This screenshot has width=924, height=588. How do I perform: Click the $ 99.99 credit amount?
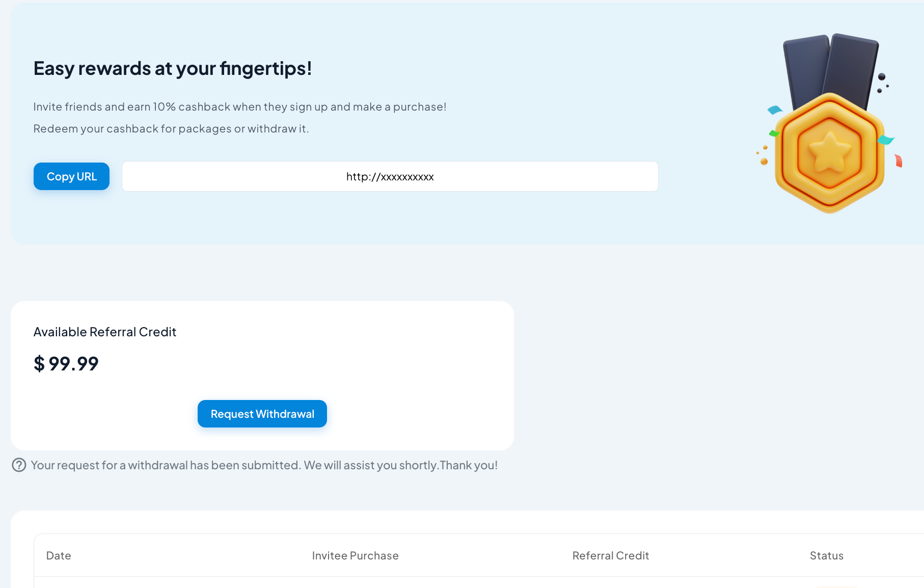click(x=66, y=364)
